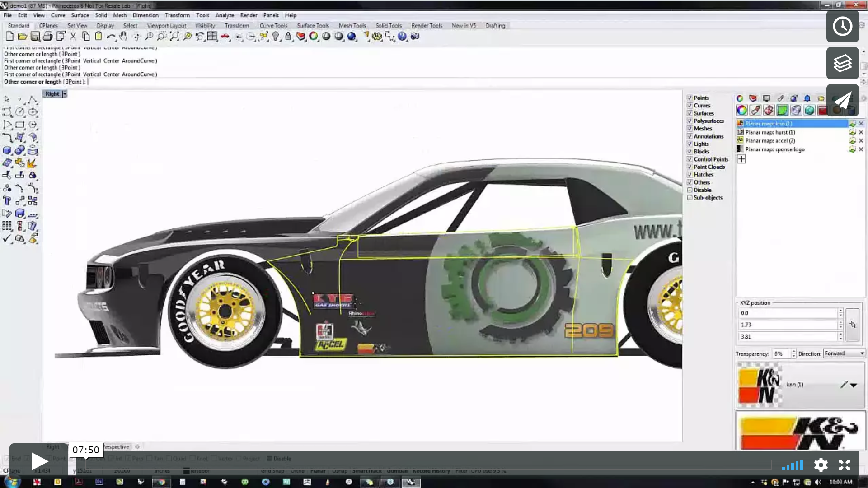Select the Explode tool icon
868x488 pixels.
(x=33, y=163)
